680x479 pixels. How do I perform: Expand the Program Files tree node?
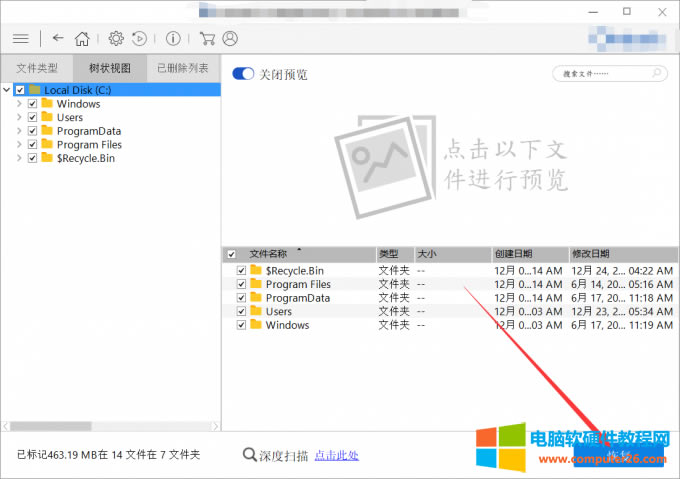(19, 145)
